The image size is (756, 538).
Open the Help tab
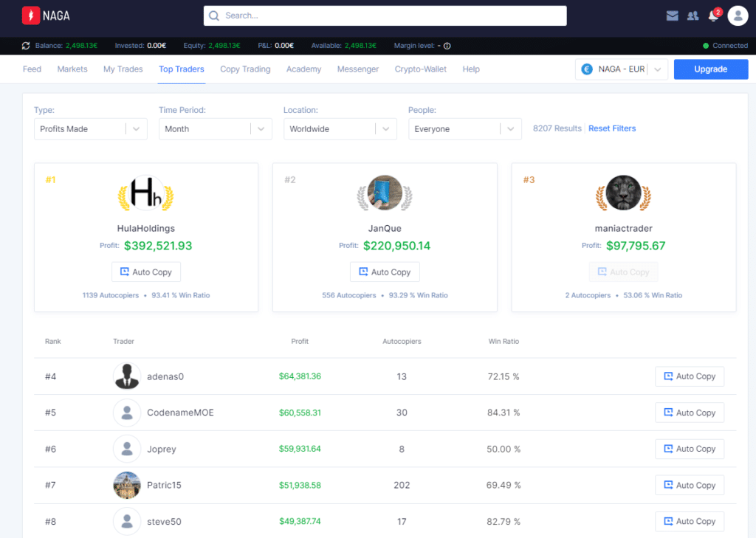471,69
